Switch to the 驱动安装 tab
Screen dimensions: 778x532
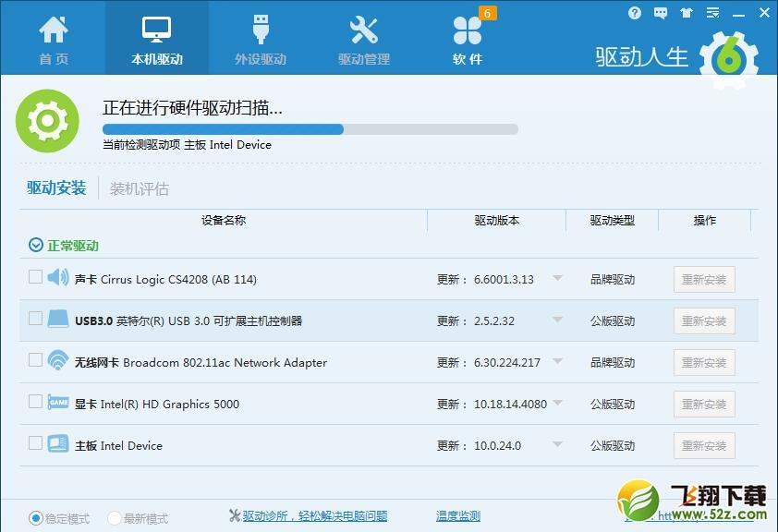pos(56,187)
